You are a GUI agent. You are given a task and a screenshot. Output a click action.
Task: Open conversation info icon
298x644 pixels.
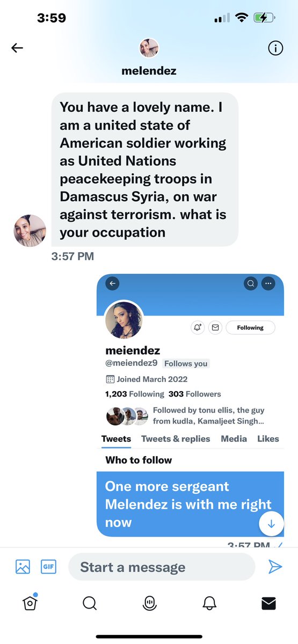[x=275, y=48]
